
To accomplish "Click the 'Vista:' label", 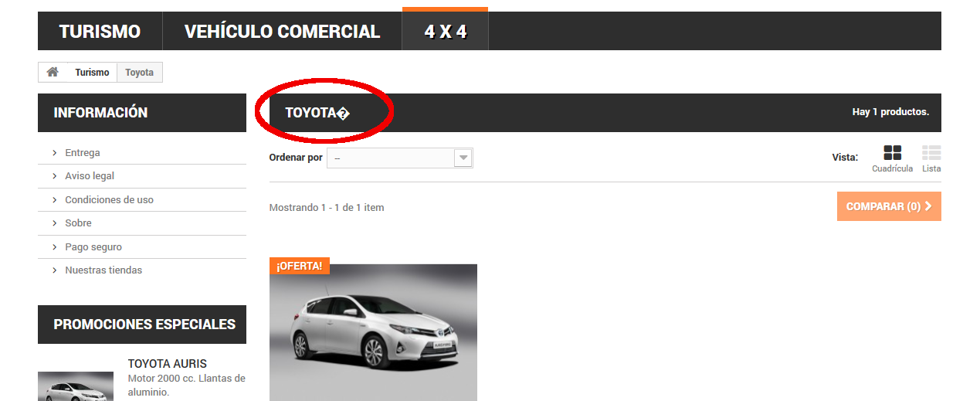I will (x=845, y=157).
